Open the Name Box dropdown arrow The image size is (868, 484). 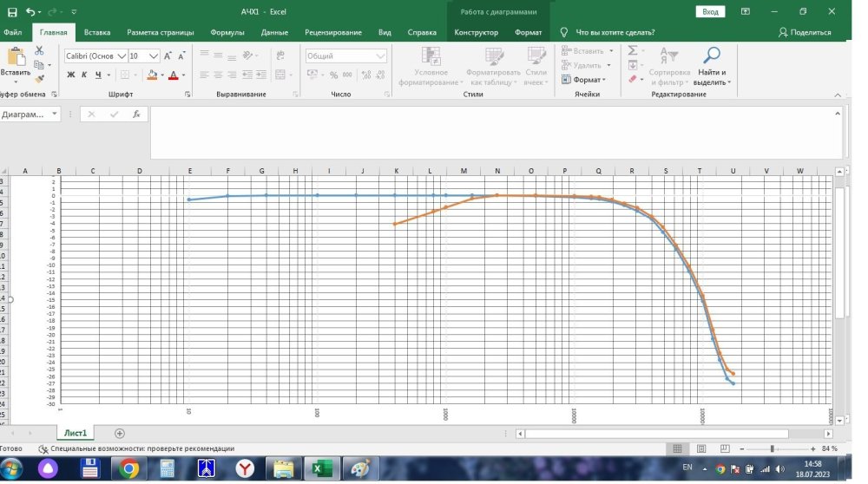pyautogui.click(x=56, y=114)
